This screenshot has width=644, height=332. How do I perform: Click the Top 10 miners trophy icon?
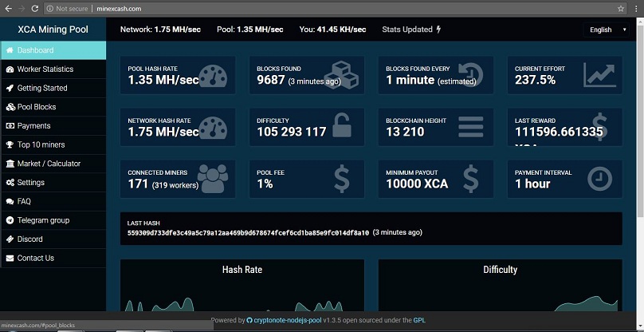click(10, 144)
